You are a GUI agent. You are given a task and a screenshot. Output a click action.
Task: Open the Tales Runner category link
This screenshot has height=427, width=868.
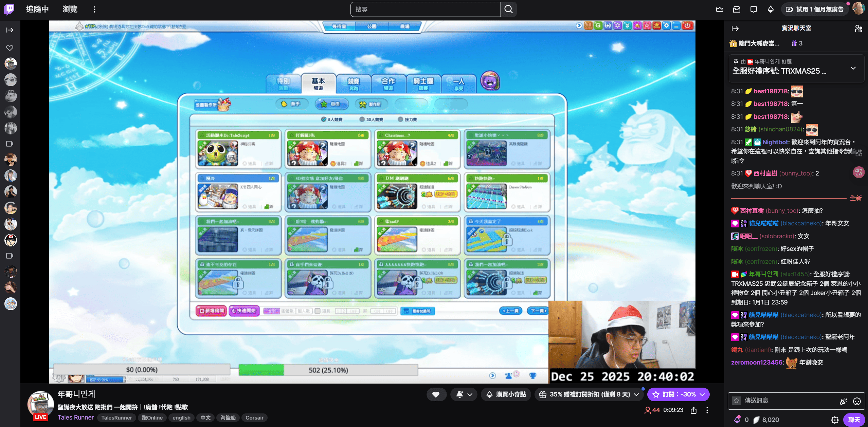[x=75, y=417]
